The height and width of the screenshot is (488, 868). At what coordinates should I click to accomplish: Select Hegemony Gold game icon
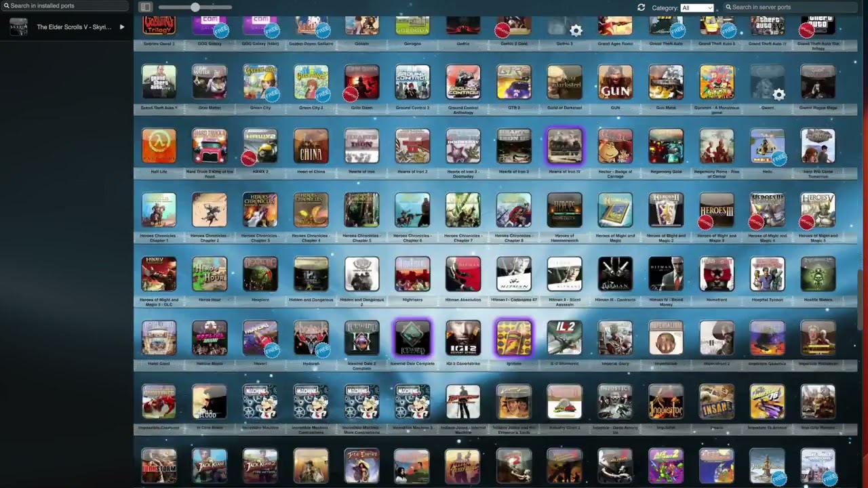coord(666,146)
